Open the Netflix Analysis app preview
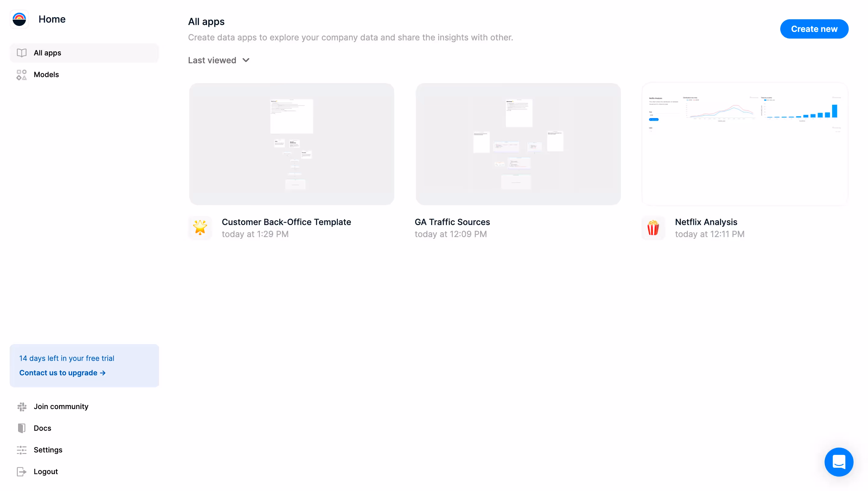Image resolution: width=868 pixels, height=491 pixels. tap(744, 144)
